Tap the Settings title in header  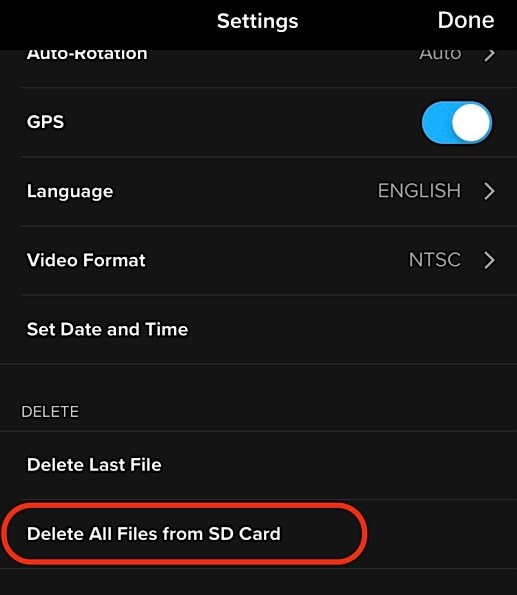click(257, 21)
